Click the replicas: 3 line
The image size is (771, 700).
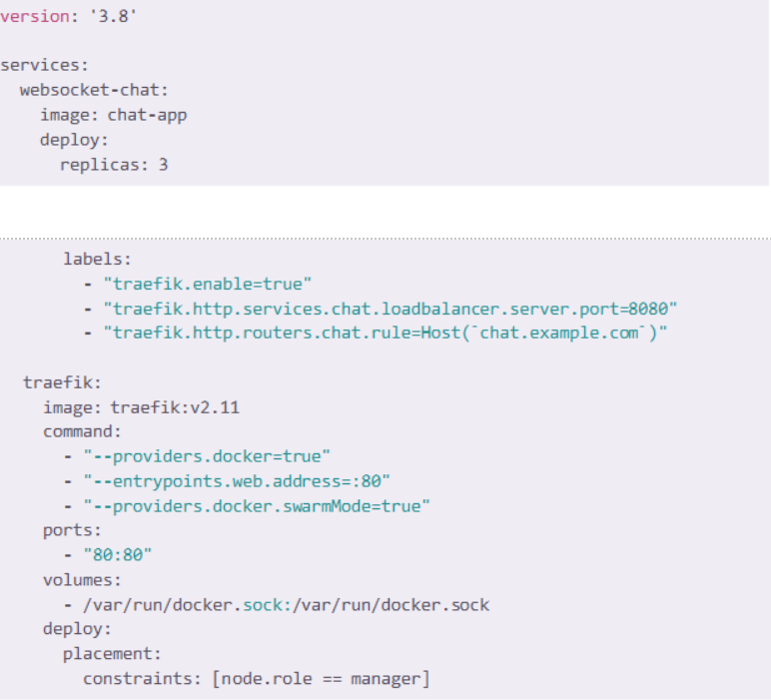pos(114,165)
